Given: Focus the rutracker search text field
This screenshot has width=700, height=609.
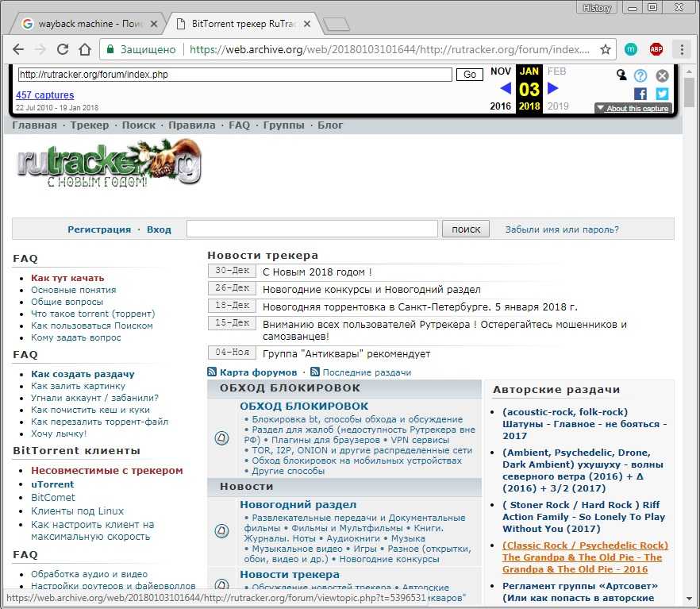Looking at the screenshot, I should pos(312,229).
